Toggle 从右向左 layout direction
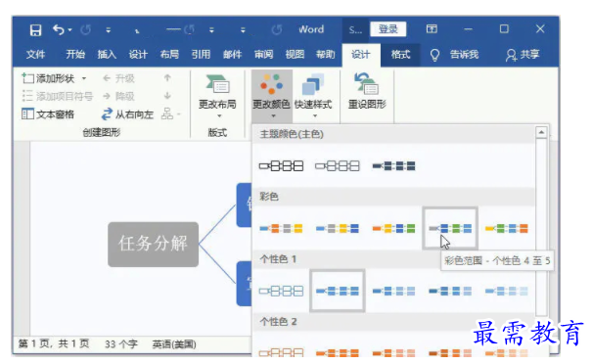 pyautogui.click(x=127, y=114)
